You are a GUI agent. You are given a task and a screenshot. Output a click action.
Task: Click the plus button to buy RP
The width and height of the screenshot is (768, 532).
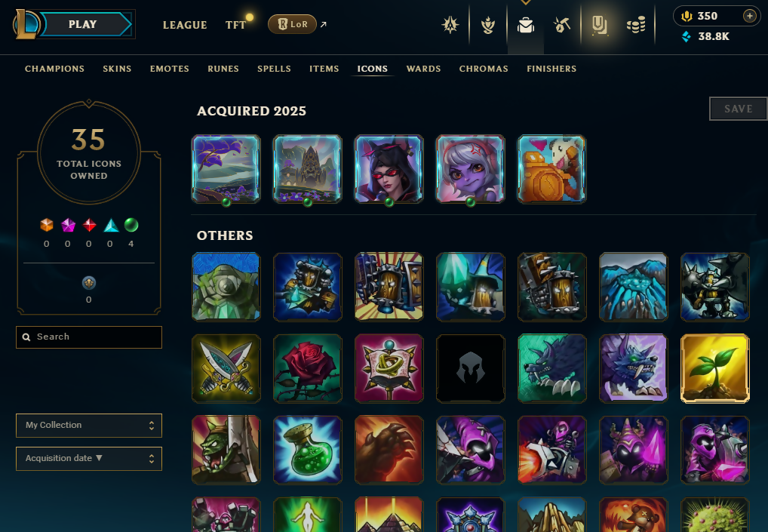(x=749, y=16)
